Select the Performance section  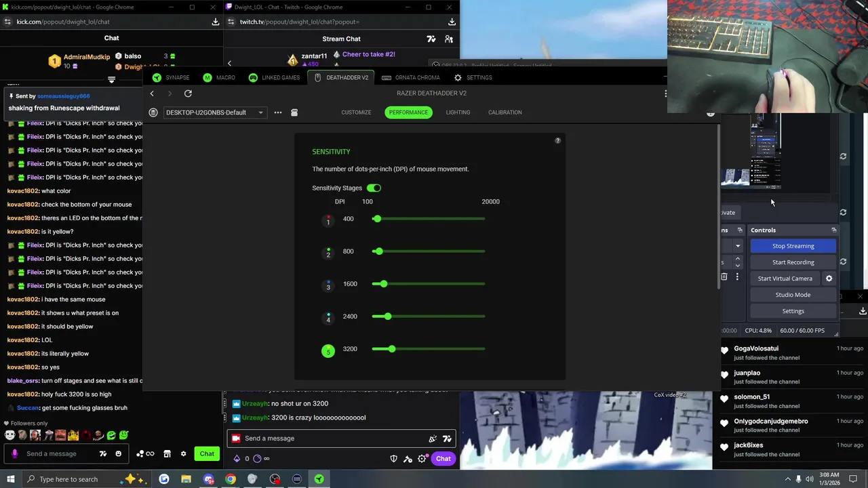408,113
